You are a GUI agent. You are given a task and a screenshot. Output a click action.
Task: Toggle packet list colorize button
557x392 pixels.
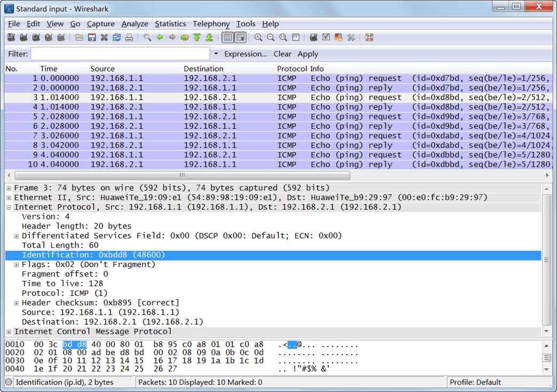click(228, 37)
